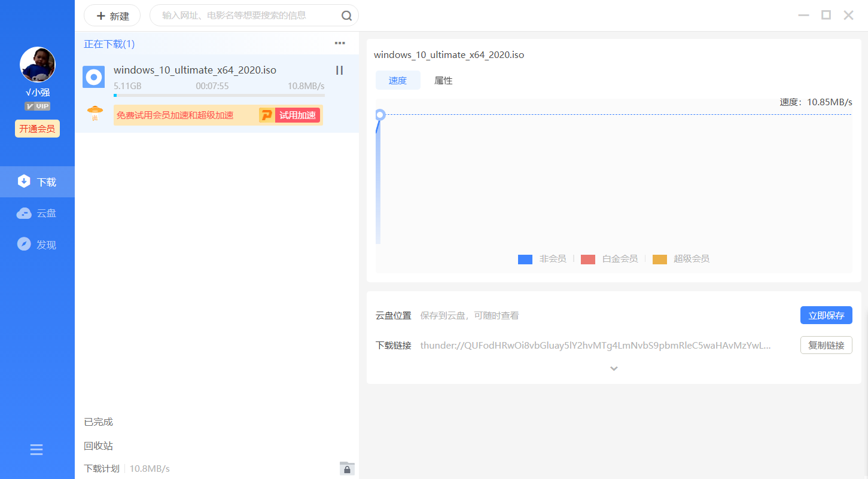Click the search magnifier icon
Screen dimensions: 868x479
click(x=346, y=16)
